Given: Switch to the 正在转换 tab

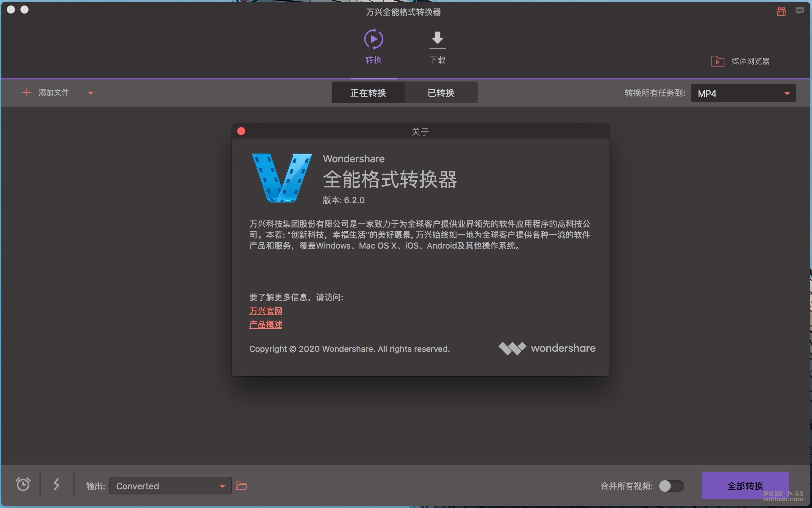Looking at the screenshot, I should pos(368,93).
